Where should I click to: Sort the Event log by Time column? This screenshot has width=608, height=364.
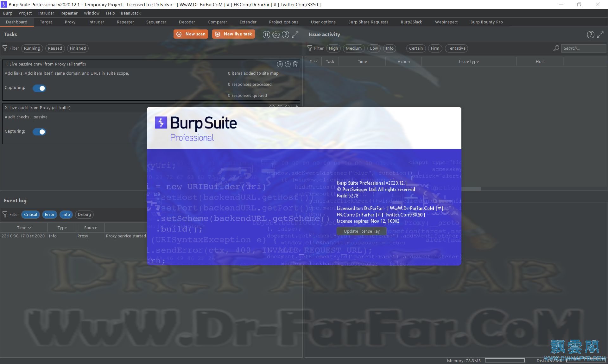point(24,228)
